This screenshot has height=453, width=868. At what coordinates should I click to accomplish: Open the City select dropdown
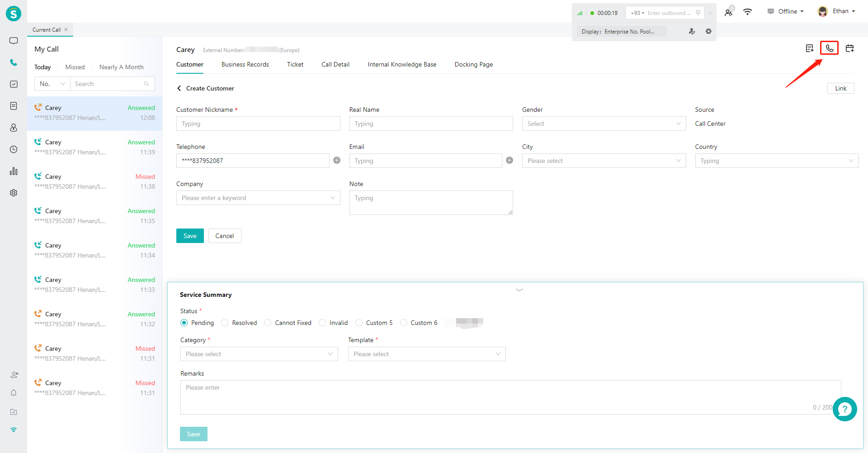604,161
